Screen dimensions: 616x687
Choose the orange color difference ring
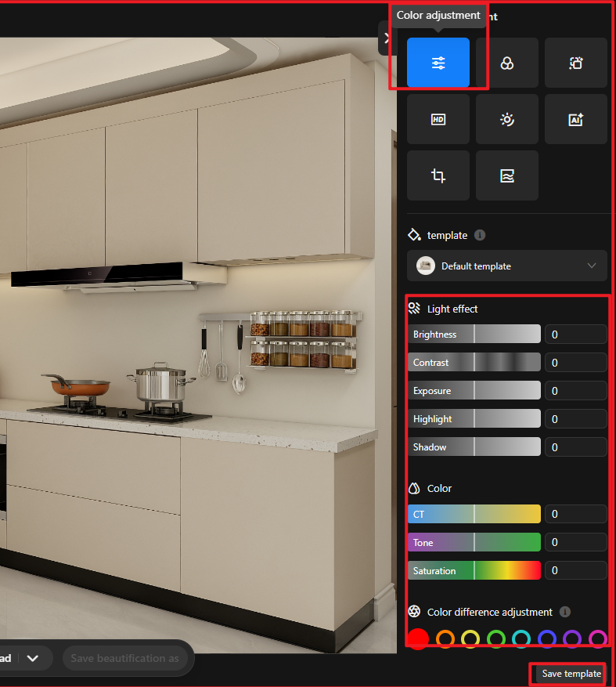[x=445, y=639]
